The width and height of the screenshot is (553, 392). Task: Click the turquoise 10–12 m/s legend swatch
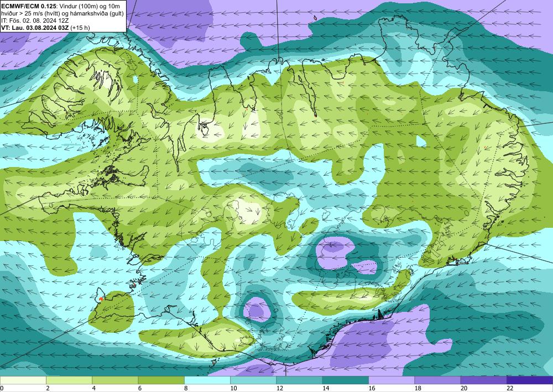[x=253, y=380]
